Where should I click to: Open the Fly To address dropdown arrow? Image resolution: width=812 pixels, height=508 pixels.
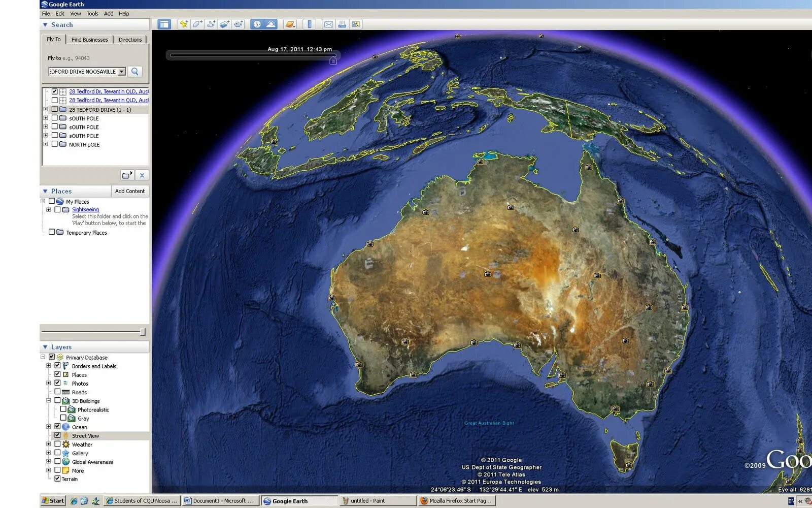pyautogui.click(x=121, y=72)
